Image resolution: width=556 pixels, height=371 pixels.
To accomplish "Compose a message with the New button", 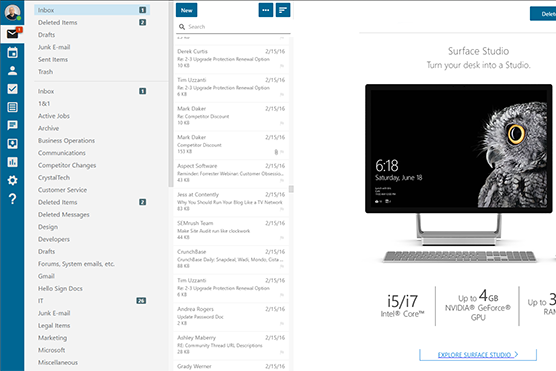I will (187, 10).
